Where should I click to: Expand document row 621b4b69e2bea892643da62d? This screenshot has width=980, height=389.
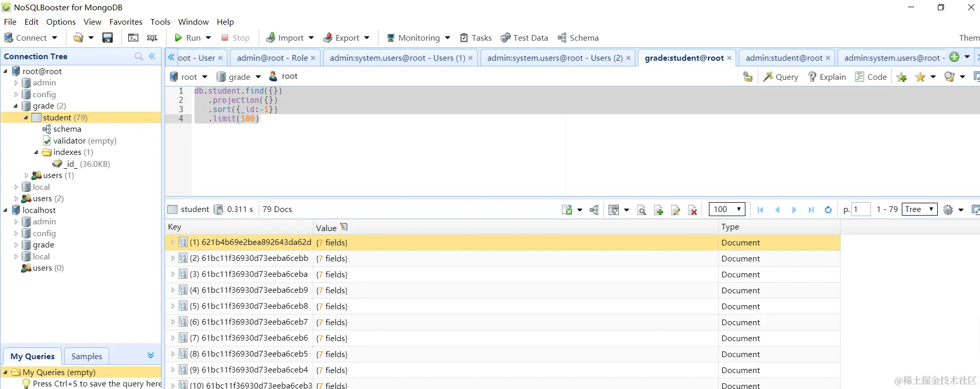point(173,242)
